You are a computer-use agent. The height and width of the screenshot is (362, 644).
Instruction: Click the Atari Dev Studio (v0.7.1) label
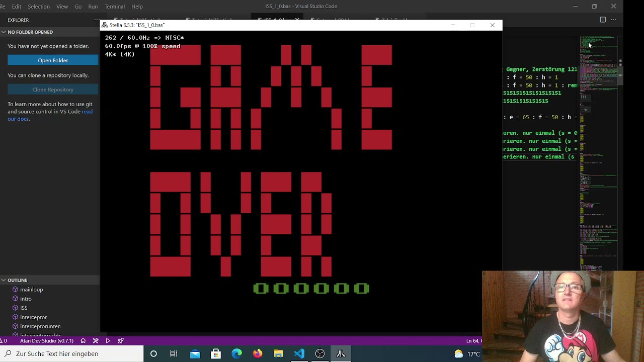pyautogui.click(x=47, y=341)
